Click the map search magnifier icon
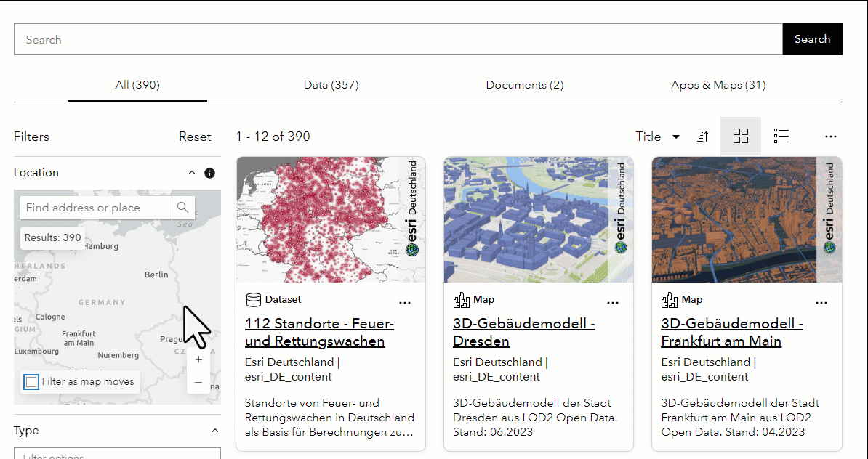 coord(183,208)
